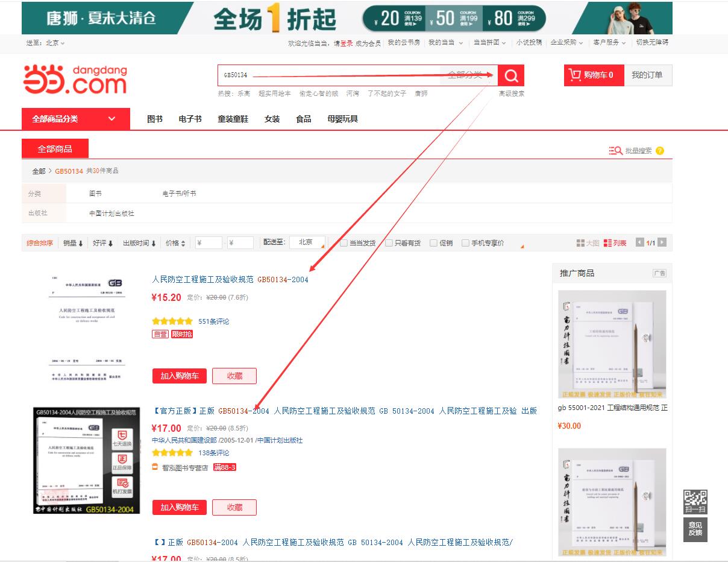Open 我的订单
The width and height of the screenshot is (728, 562).
647,75
